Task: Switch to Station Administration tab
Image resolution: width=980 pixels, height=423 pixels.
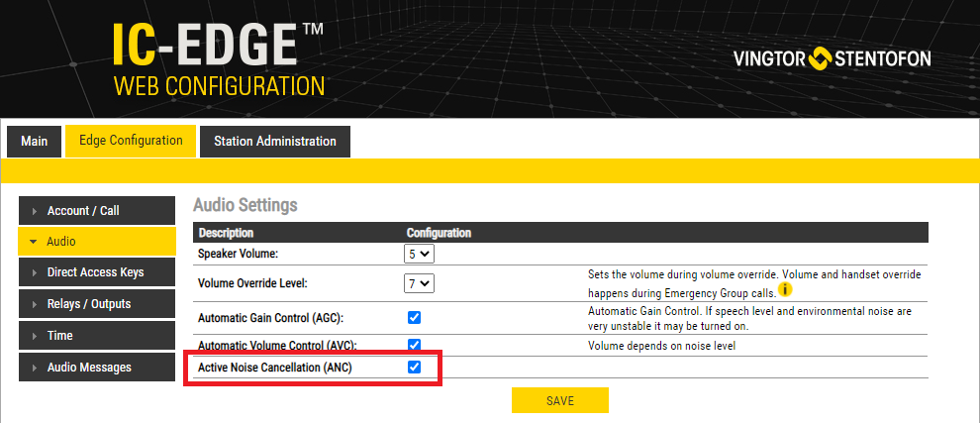Action: tap(275, 142)
